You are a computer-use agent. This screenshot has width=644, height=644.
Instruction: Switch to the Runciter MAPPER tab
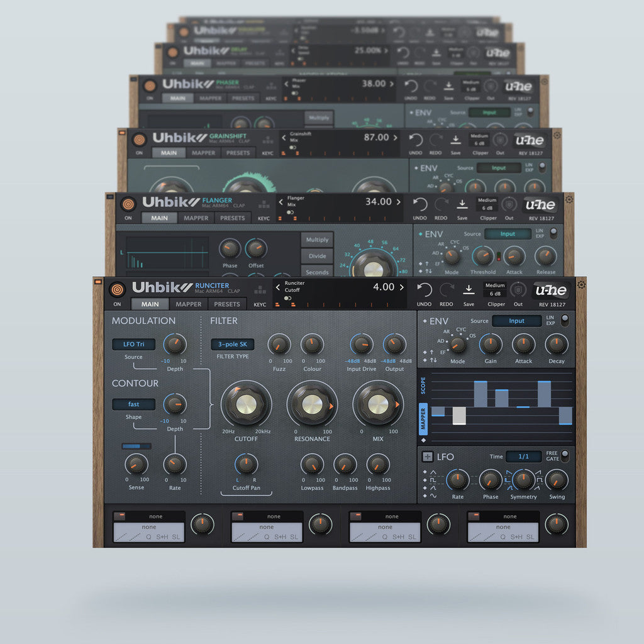point(189,304)
